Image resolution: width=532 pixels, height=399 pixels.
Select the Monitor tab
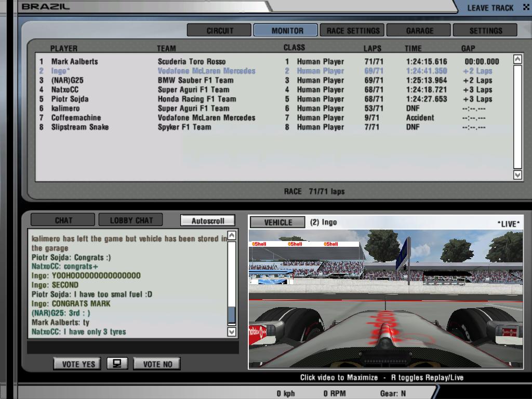[286, 30]
